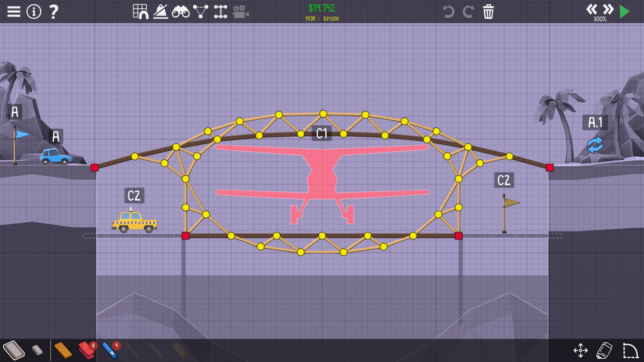This screenshot has width=644, height=362.
Task: Increase simulation speed with right arrows
Action: pos(608,9)
